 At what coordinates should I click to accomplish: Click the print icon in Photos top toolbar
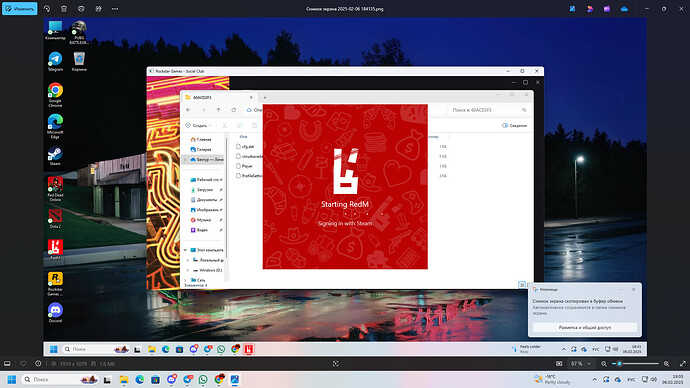coord(81,9)
